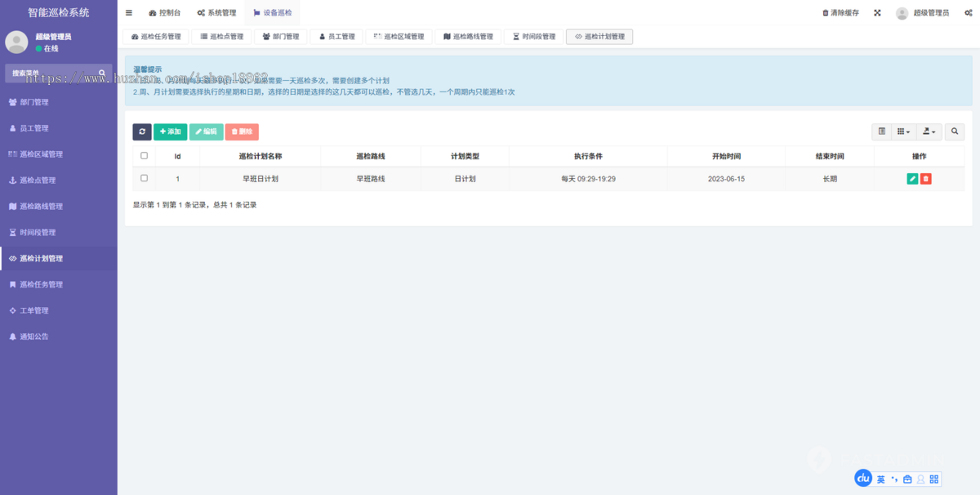
Task: Open the columns display dropdown
Action: pyautogui.click(x=903, y=132)
